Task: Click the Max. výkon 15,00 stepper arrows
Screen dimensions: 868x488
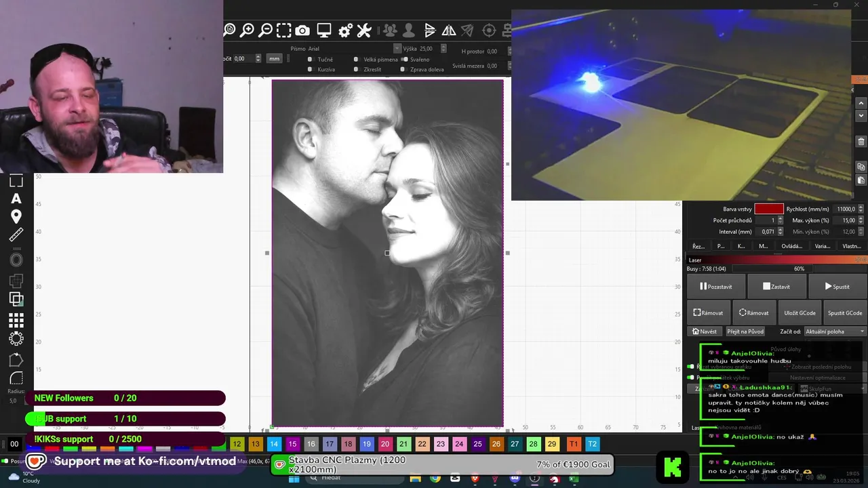Action: [861, 220]
